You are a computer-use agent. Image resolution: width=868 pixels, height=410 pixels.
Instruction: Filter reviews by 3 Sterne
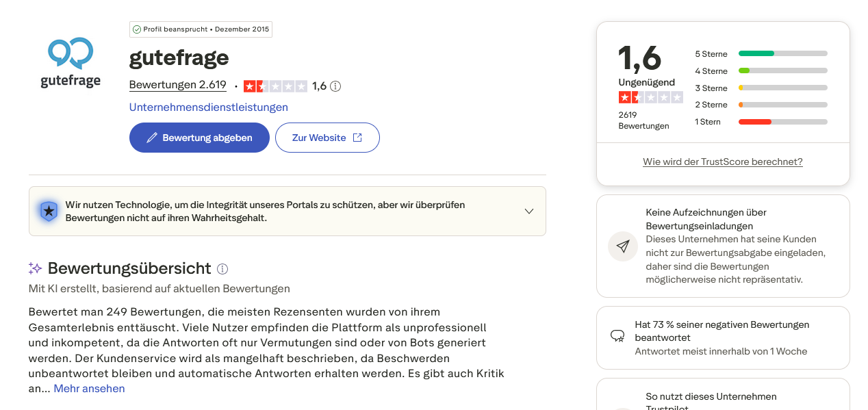pyautogui.click(x=761, y=88)
